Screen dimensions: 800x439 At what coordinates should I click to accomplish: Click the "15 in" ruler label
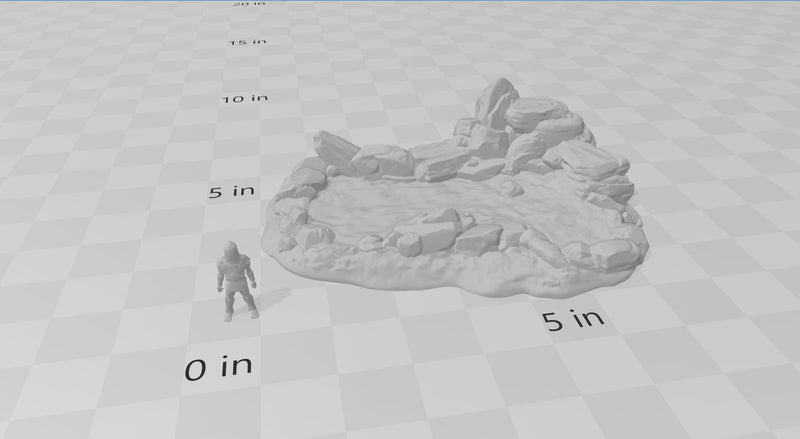pyautogui.click(x=246, y=42)
